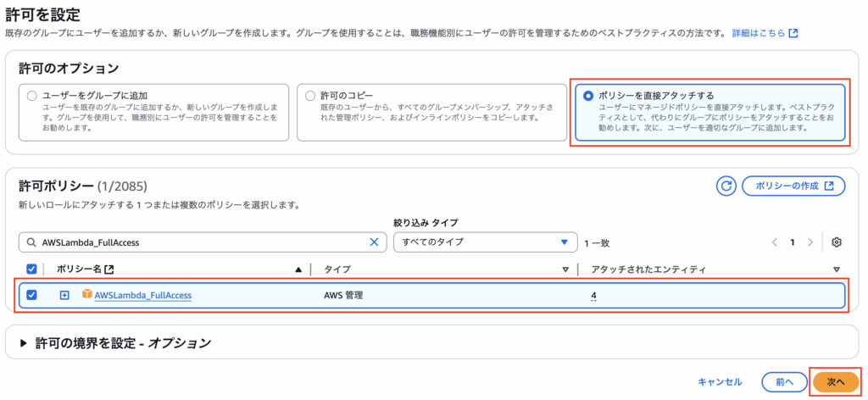
Task: Uncheck the AWSLambda_FullAccess row checkbox
Action: coord(31,295)
